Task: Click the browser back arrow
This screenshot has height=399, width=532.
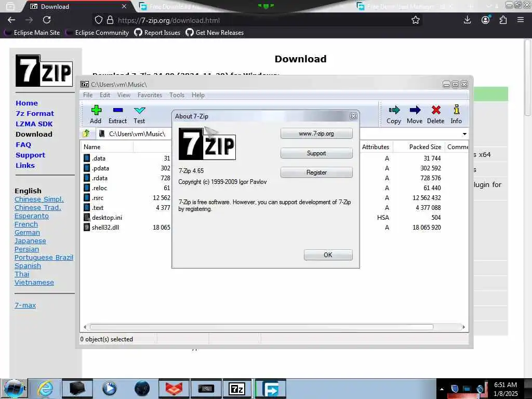Action: pyautogui.click(x=11, y=20)
